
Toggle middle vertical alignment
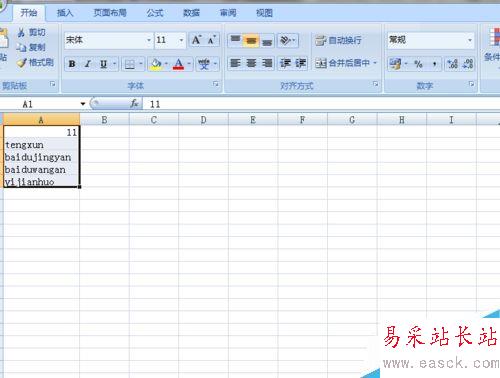click(251, 40)
